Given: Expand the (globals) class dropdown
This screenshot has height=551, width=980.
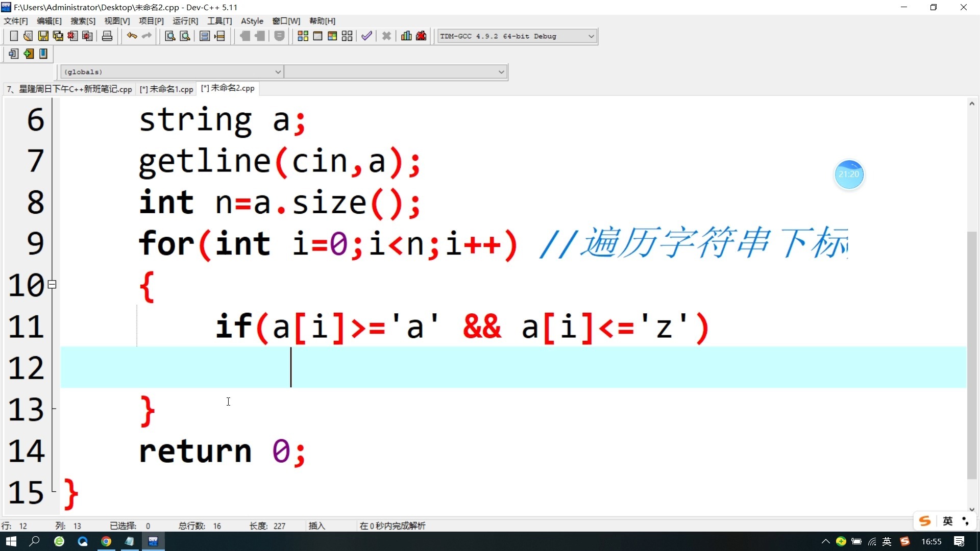Looking at the screenshot, I should (278, 72).
